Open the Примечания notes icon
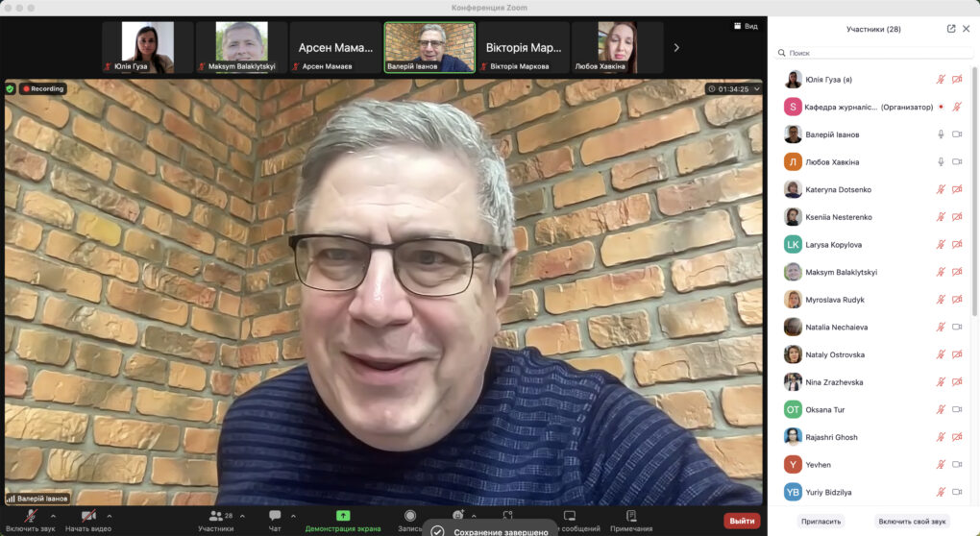This screenshot has height=536, width=980. (631, 516)
